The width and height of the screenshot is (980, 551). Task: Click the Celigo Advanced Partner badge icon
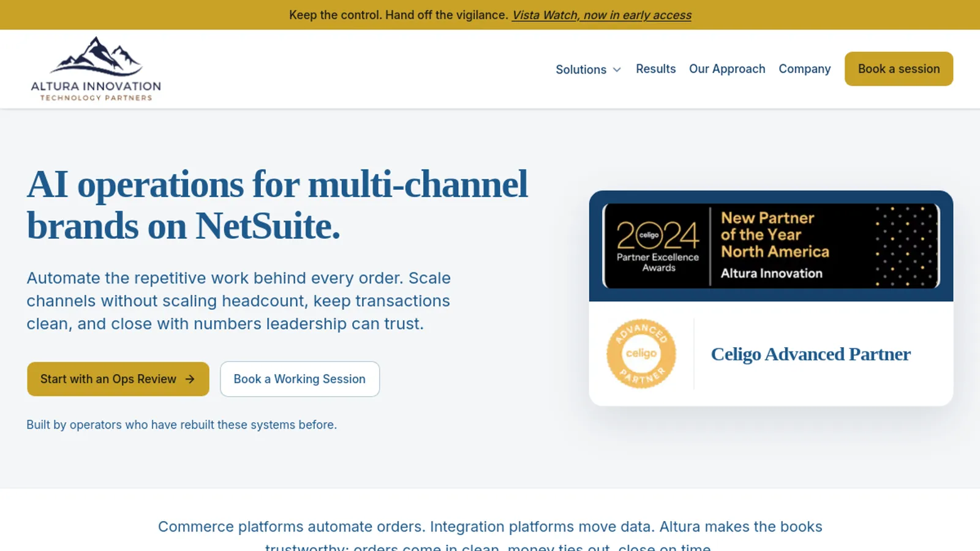tap(641, 354)
